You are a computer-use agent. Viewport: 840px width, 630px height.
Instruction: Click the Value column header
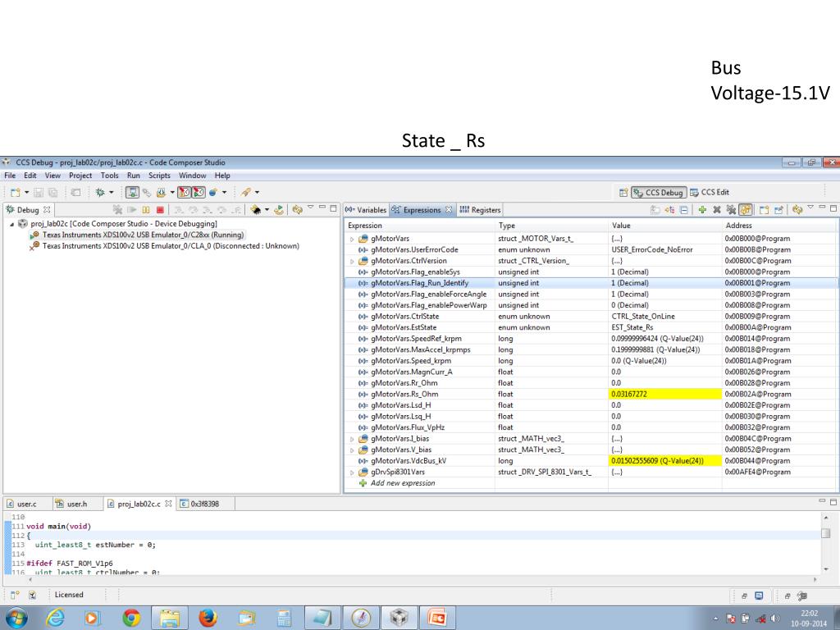[x=664, y=226]
